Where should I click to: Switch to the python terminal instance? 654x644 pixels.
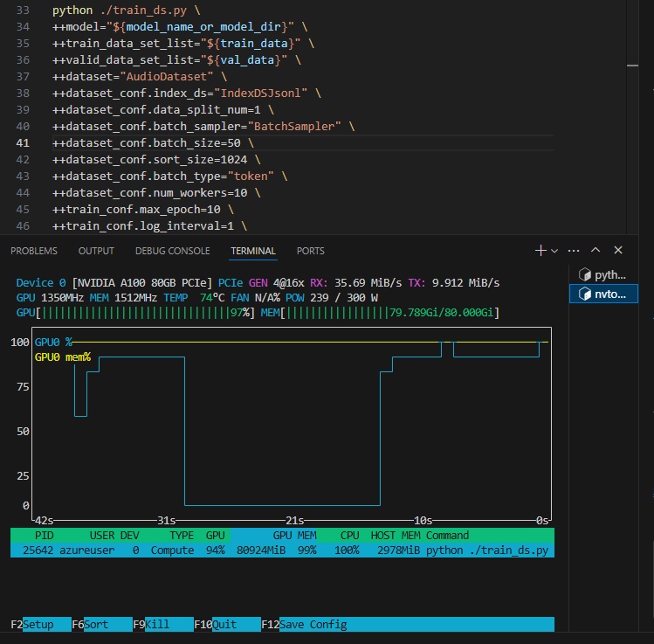click(x=602, y=274)
